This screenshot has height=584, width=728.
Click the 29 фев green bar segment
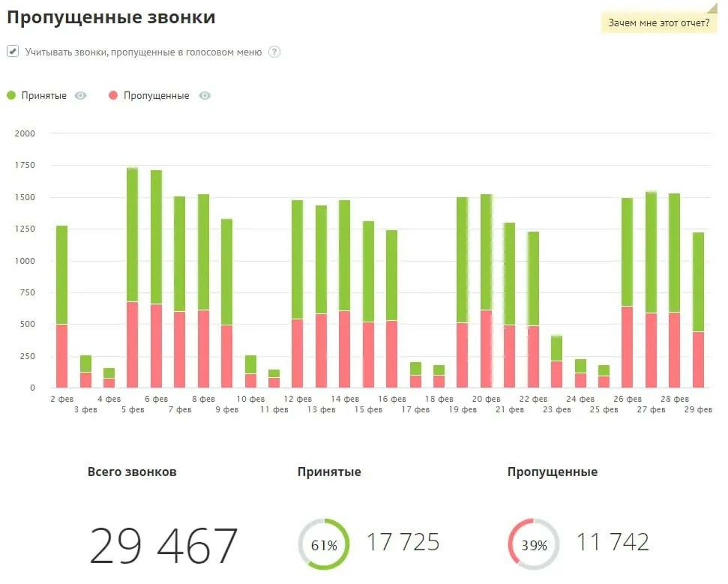pos(698,282)
